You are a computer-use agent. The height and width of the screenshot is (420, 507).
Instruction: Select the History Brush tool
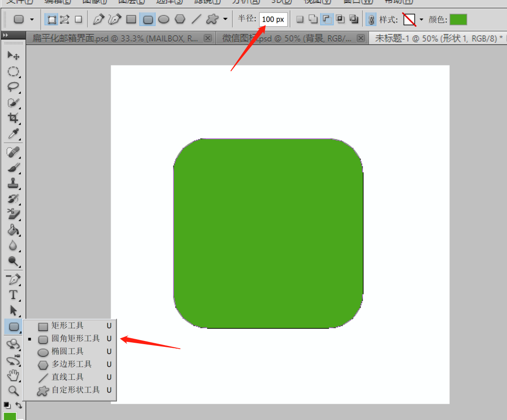tap(13, 199)
